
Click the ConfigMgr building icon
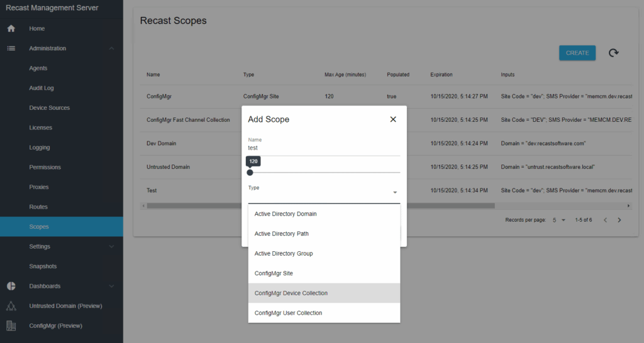pos(11,325)
